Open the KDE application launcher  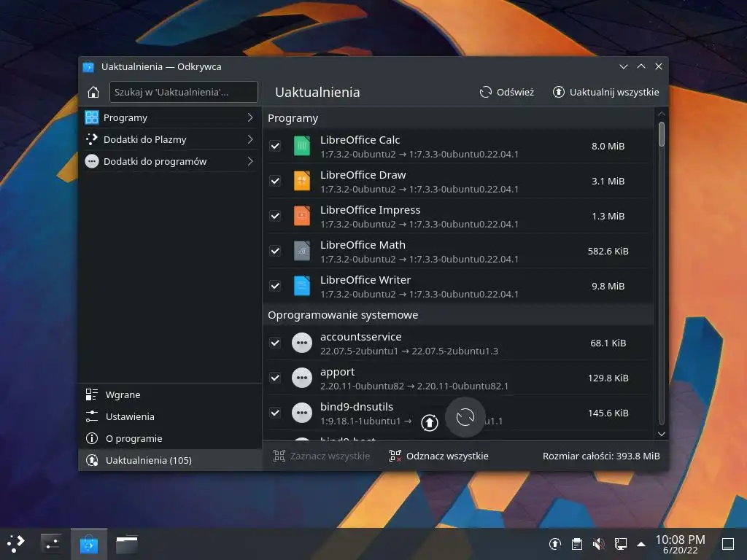tap(16, 543)
